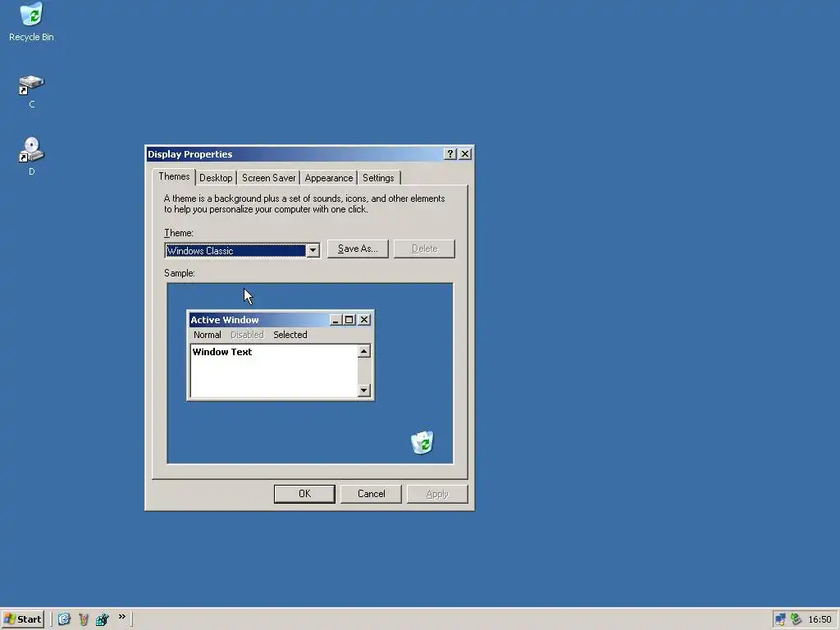Click sample scrollbar down arrow
The image size is (840, 630).
[363, 390]
